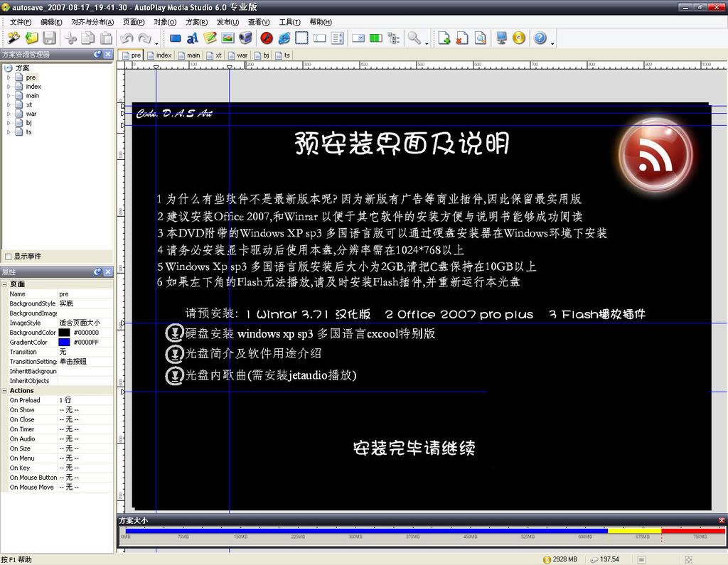
Task: Click the magnifier zoom icon
Action: tap(414, 38)
